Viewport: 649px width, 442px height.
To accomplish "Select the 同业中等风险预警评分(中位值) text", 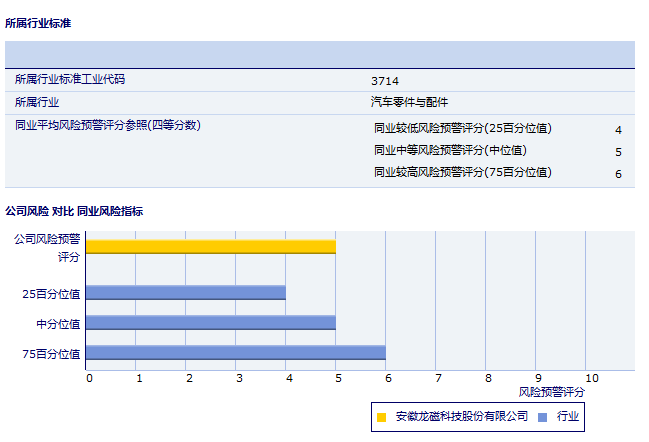I will point(450,150).
